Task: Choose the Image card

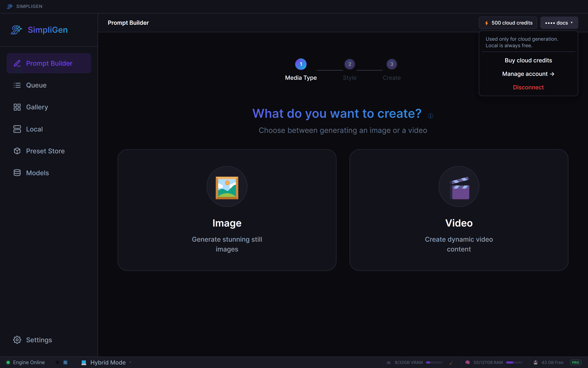Action: click(227, 210)
